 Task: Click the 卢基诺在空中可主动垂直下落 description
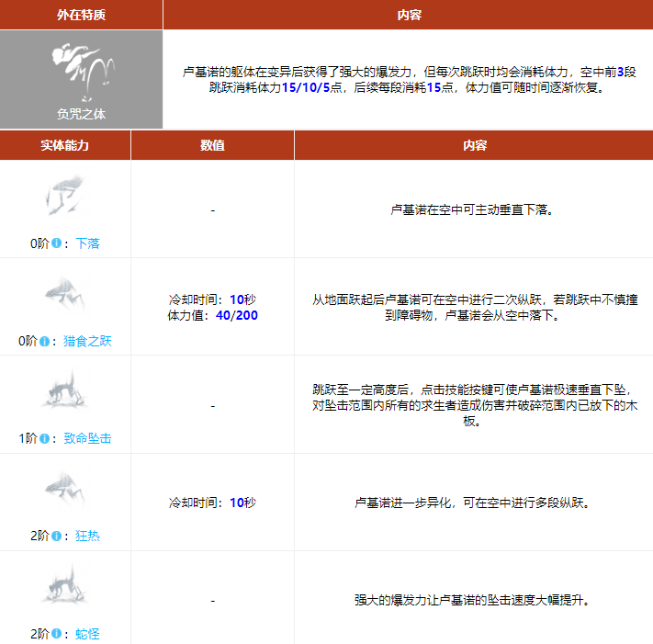pos(472,209)
